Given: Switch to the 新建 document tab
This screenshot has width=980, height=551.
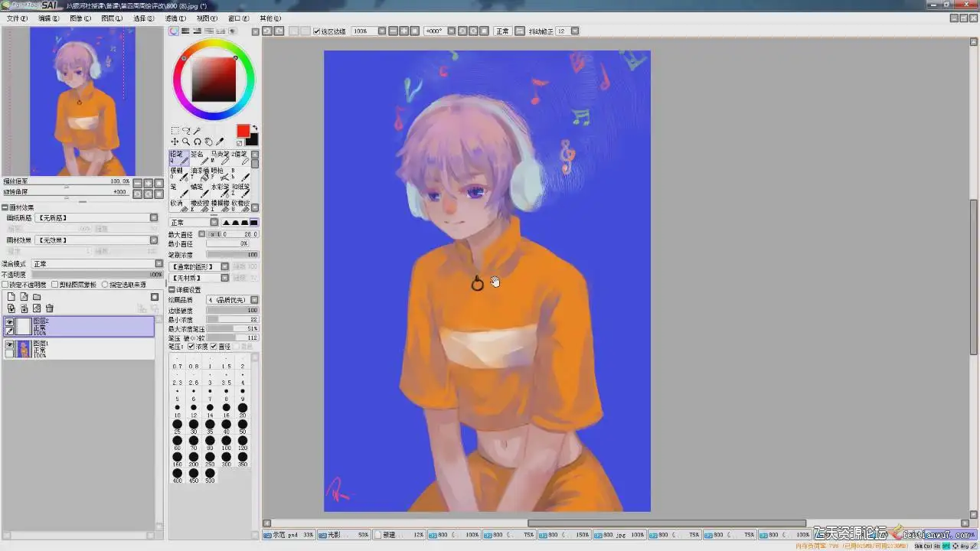Looking at the screenshot, I should point(400,535).
